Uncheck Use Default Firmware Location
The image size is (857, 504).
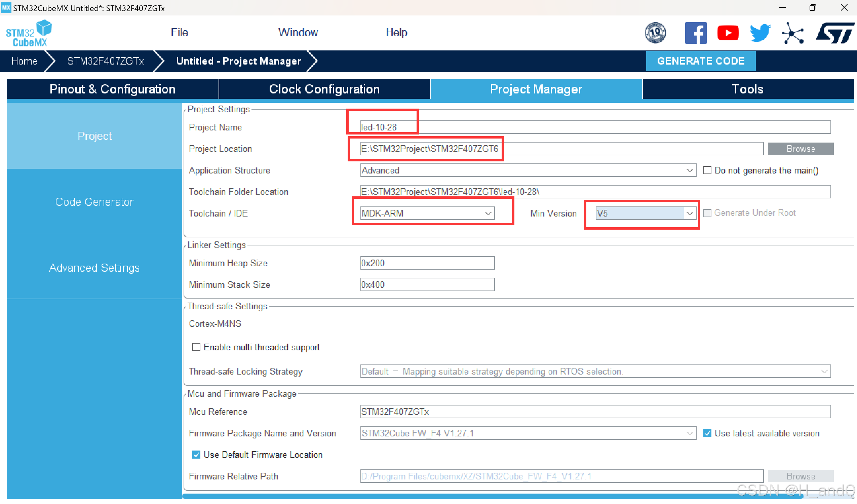(x=196, y=454)
